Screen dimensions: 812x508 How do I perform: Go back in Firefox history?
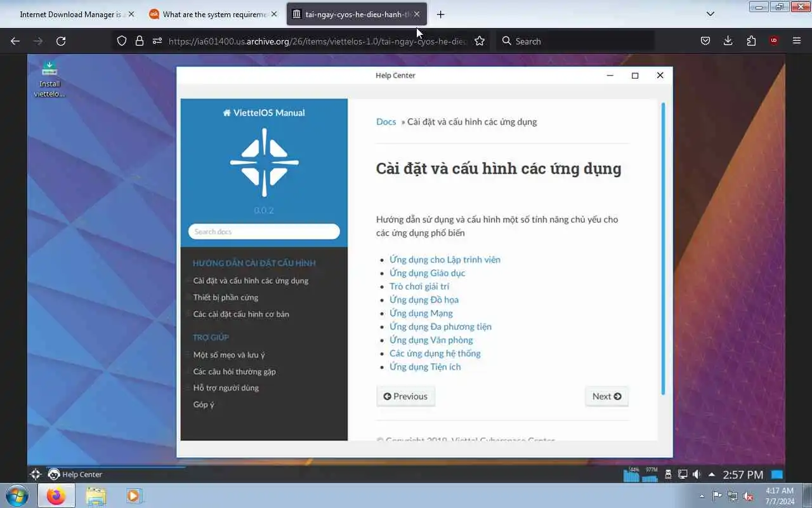pos(15,41)
